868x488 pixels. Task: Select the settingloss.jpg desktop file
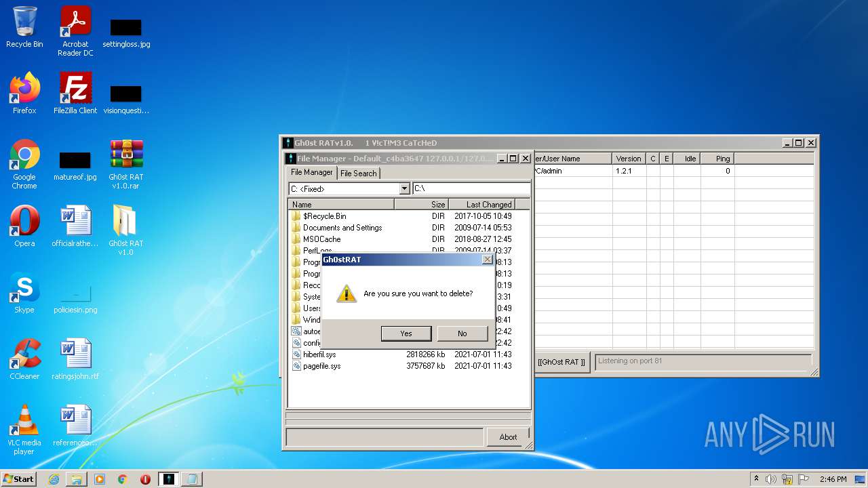click(x=126, y=33)
